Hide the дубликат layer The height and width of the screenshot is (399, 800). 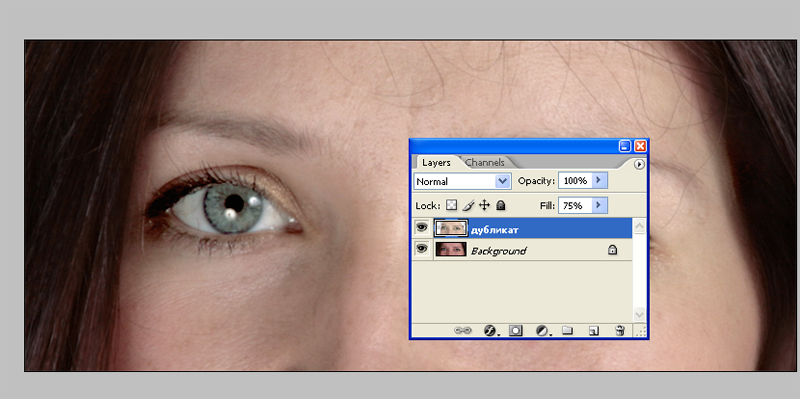click(x=422, y=228)
